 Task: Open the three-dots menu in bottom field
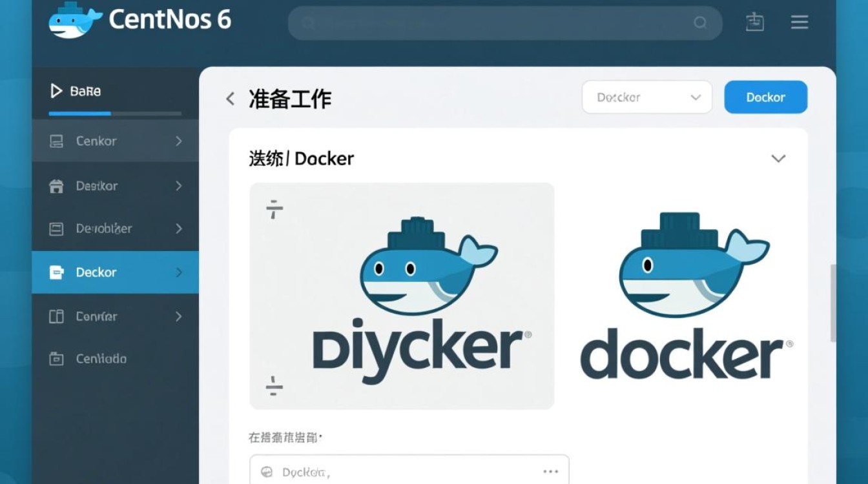click(x=550, y=472)
